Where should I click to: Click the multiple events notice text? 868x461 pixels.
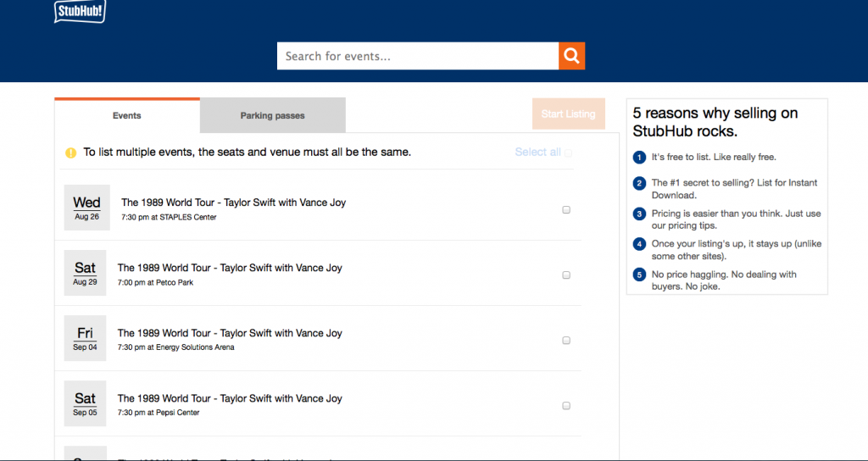point(247,153)
